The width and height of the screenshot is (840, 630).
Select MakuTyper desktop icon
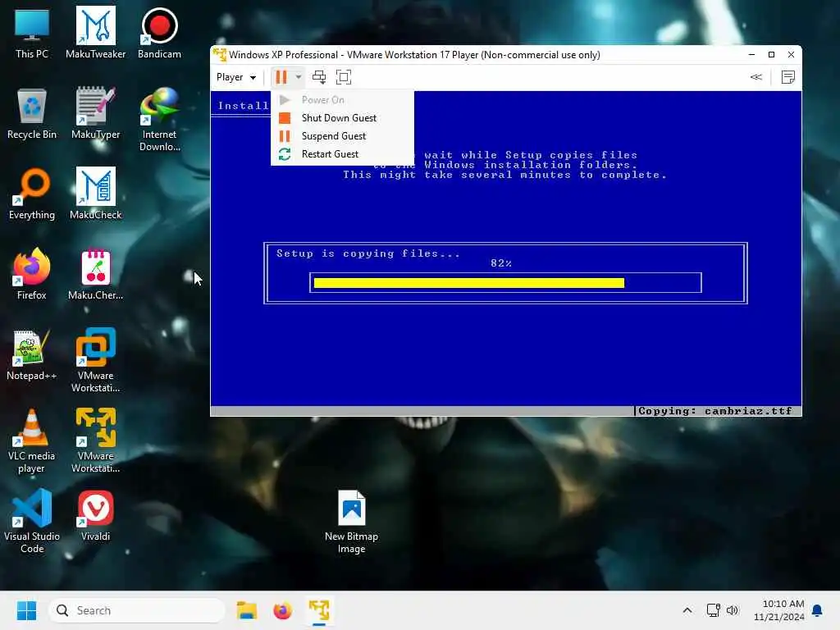[95, 113]
